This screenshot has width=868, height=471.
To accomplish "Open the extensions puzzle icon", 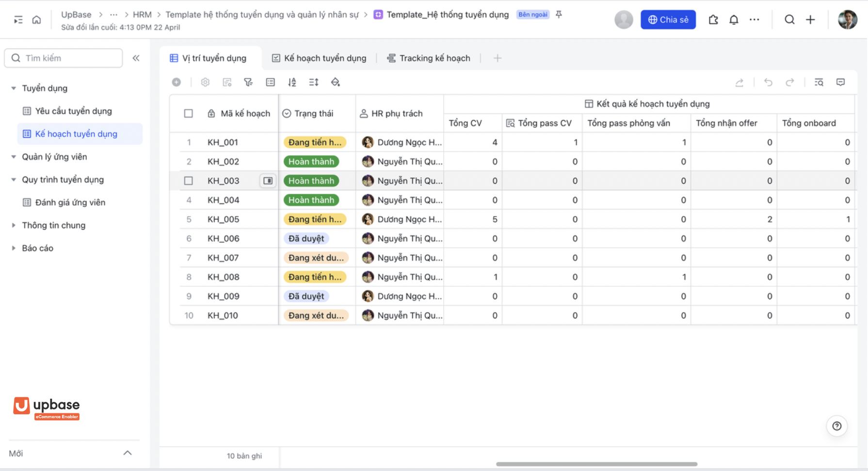I will pos(713,20).
